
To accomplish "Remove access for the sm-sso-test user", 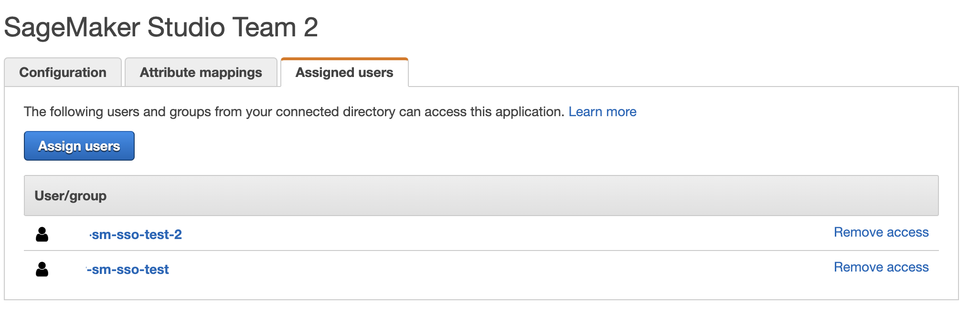I will 881,267.
